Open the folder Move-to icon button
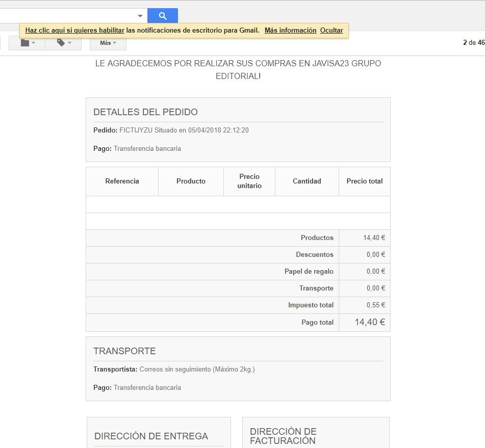 tap(27, 43)
